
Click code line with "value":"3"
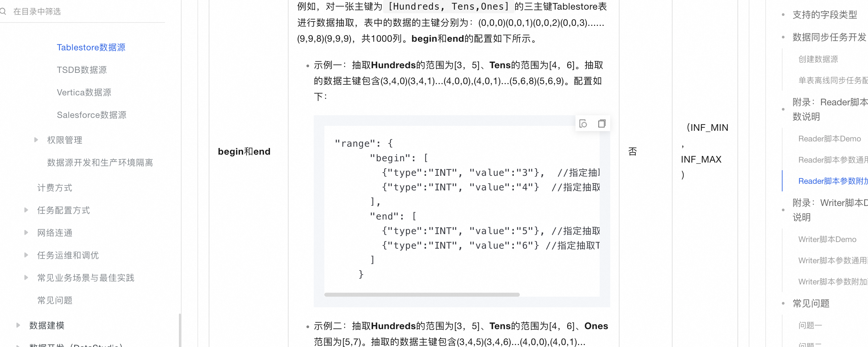(490, 173)
